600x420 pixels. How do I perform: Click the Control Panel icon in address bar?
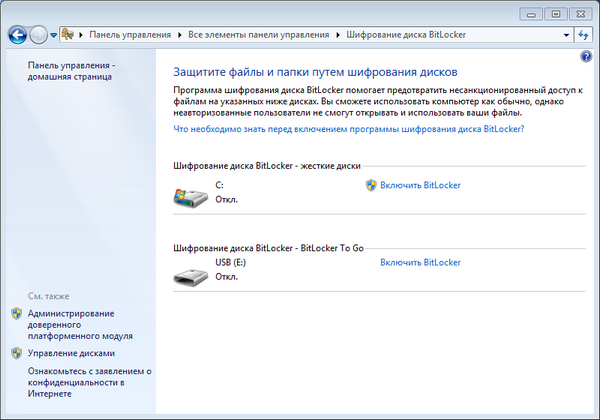(x=68, y=34)
